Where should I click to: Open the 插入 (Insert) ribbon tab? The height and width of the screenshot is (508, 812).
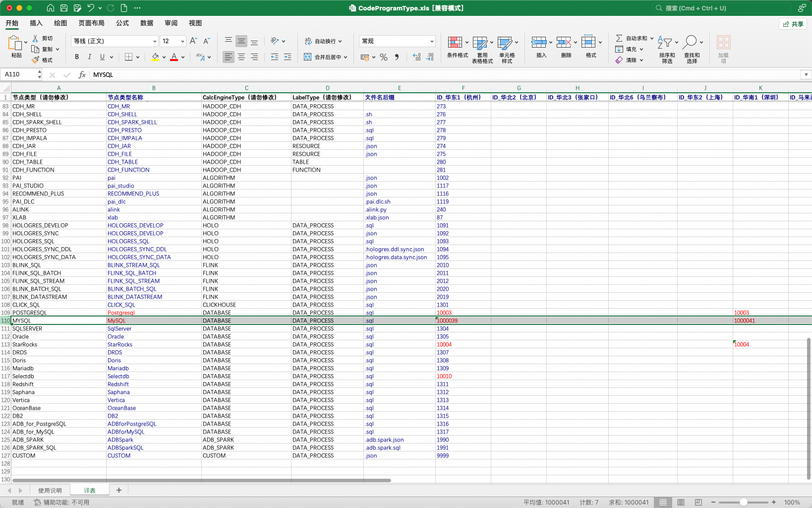tap(36, 23)
